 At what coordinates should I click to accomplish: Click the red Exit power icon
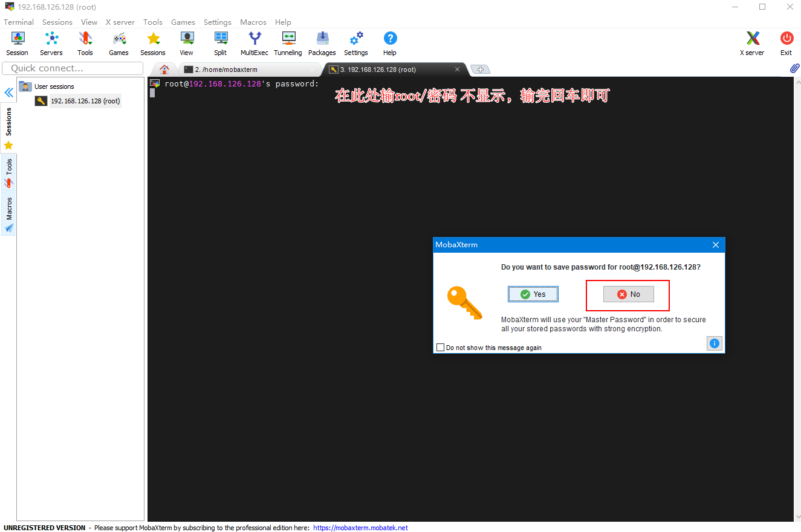click(786, 44)
